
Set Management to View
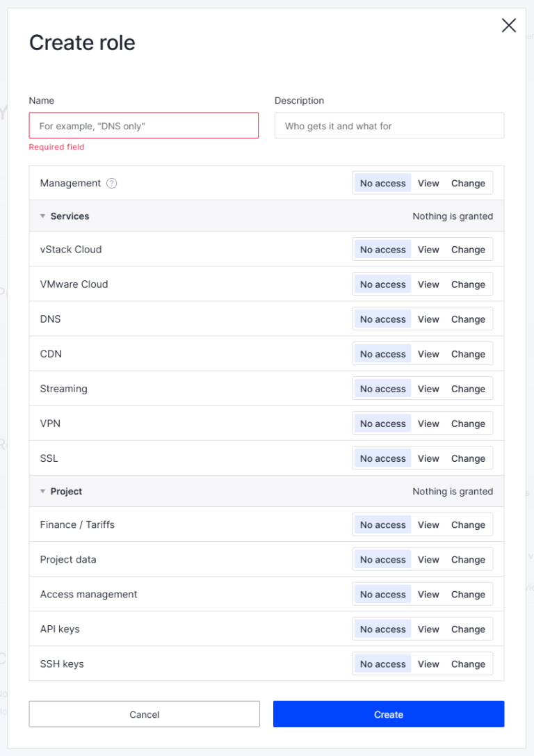428,183
